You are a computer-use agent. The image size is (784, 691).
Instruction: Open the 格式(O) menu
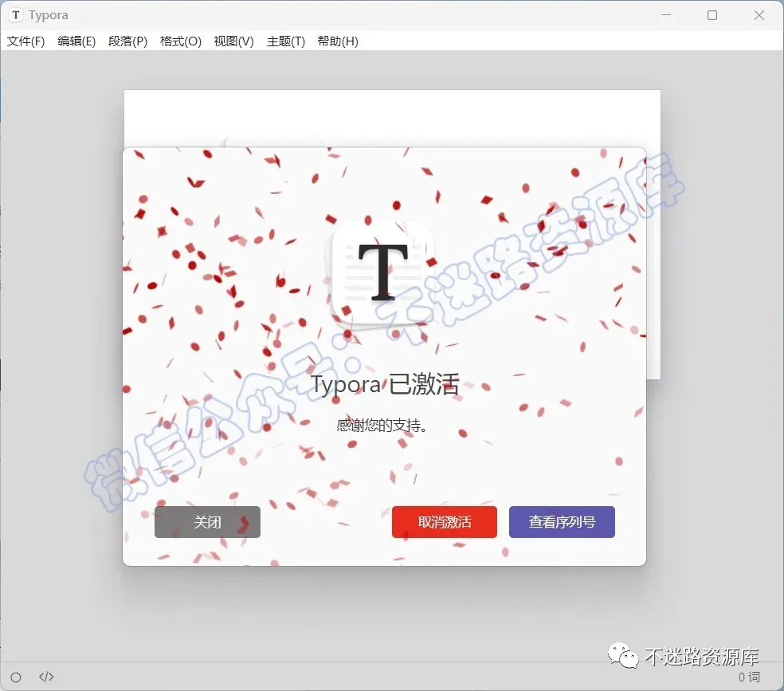181,41
